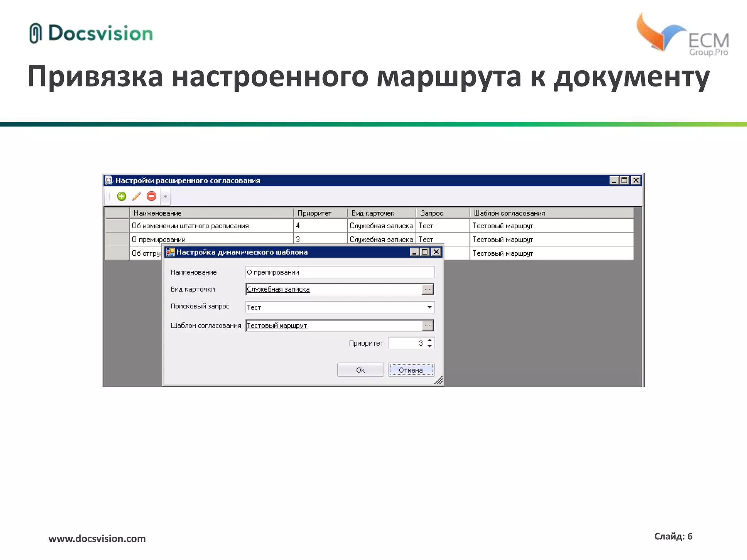Click the green add record icon
Viewport: 747px width, 560px height.
click(x=121, y=197)
